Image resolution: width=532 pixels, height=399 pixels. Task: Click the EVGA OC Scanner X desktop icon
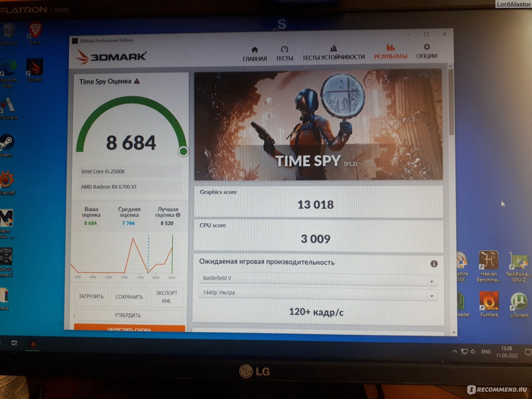coord(6,262)
